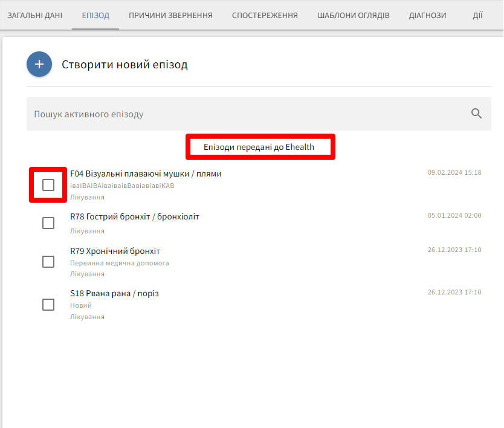Switch to the ДІАГНОЗИ tab
The width and height of the screenshot is (504, 428).
(427, 15)
